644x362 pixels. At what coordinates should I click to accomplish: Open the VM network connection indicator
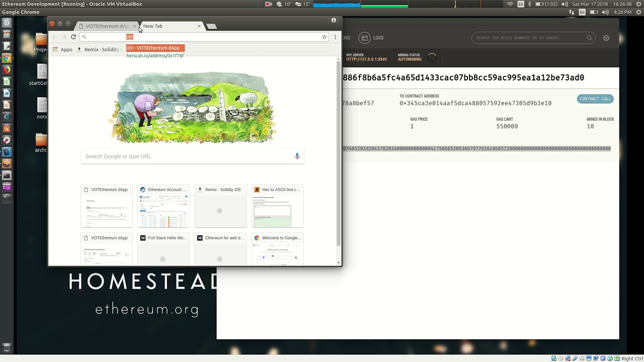coord(572,12)
